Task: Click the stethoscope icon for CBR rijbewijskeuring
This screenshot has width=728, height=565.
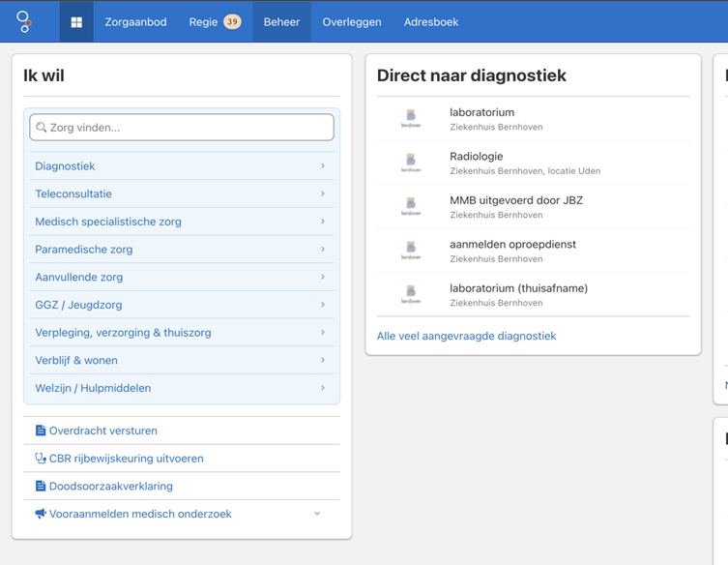Action: coord(41,459)
